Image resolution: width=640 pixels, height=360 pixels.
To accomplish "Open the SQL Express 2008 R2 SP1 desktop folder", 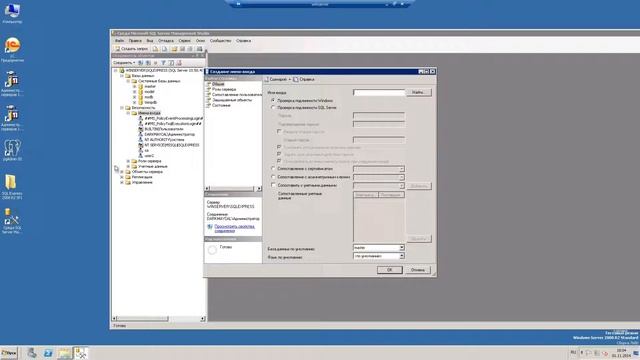I will coord(11,187).
